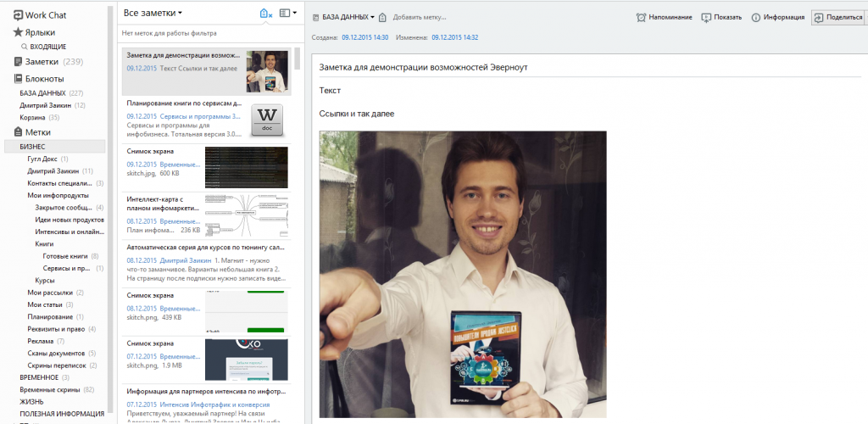Select the Книги tag

pyautogui.click(x=44, y=243)
